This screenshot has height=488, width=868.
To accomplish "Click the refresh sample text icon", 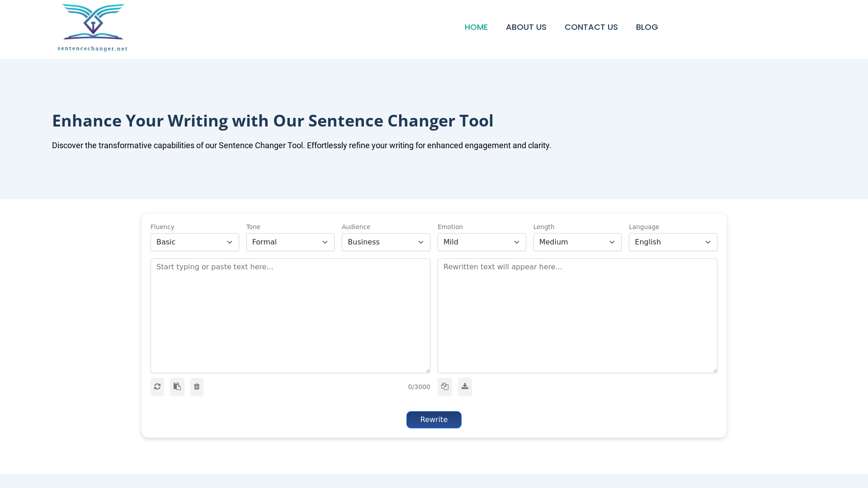I will tap(157, 387).
